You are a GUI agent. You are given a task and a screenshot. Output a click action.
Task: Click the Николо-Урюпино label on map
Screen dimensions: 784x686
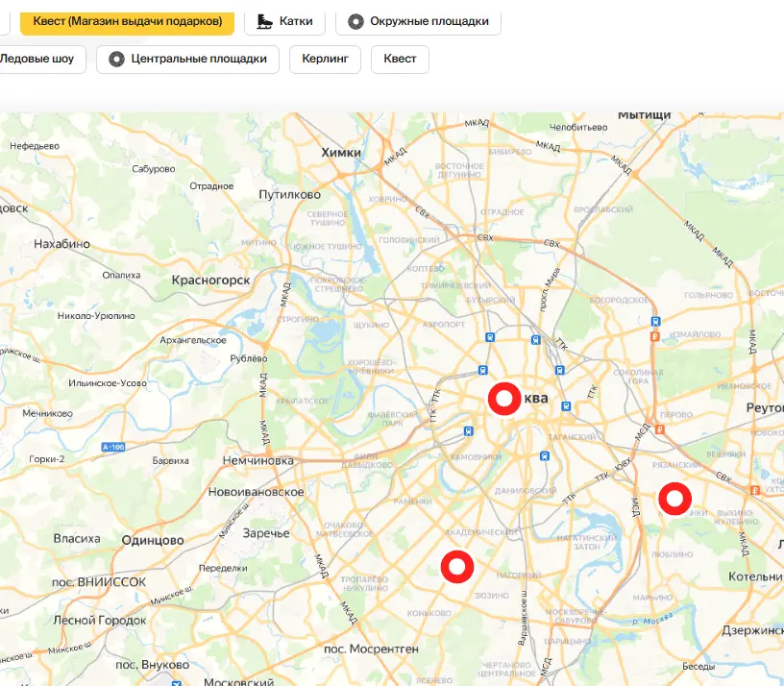(x=96, y=316)
